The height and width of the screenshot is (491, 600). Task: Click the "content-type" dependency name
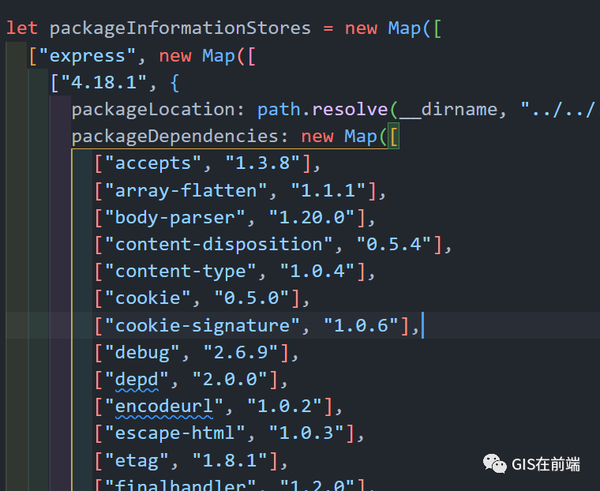tap(177, 271)
